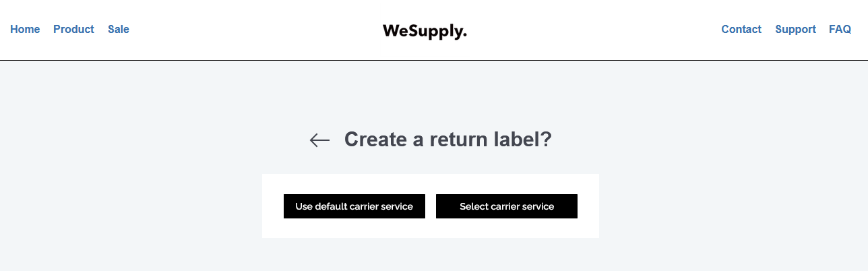The image size is (868, 271).
Task: Navigate to Support from the top bar
Action: 795,29
